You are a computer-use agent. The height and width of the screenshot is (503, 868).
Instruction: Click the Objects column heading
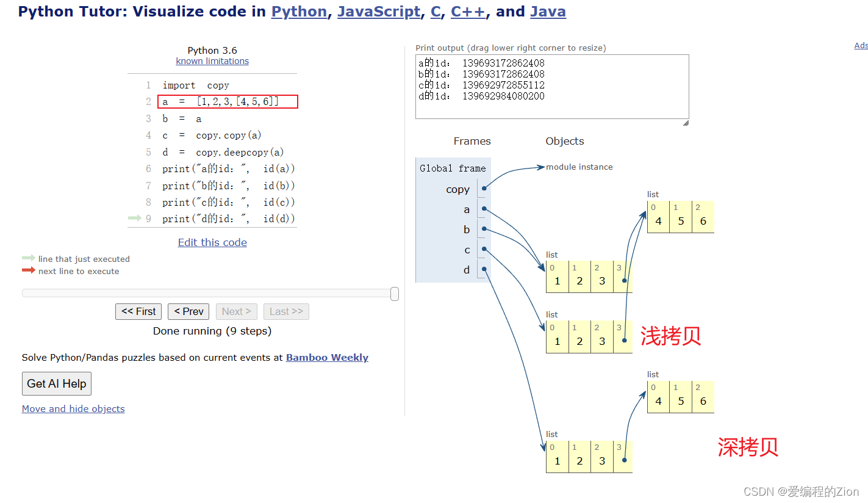[x=565, y=141]
